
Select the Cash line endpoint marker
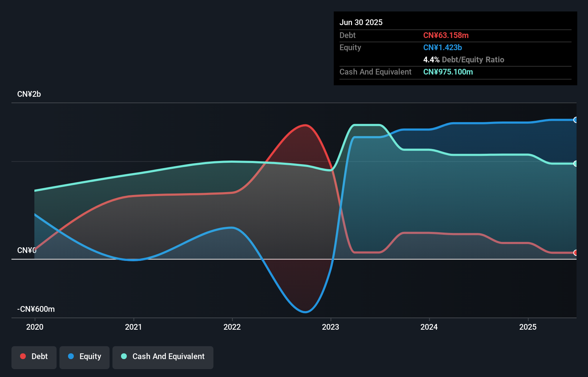(x=575, y=164)
